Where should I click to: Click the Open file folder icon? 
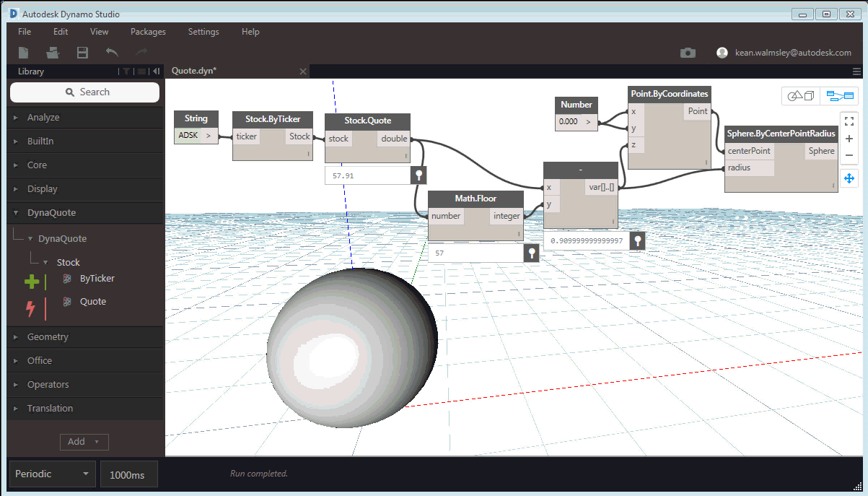(53, 52)
